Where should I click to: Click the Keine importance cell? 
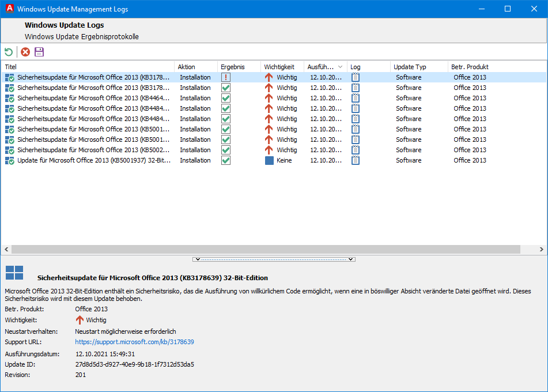(284, 160)
